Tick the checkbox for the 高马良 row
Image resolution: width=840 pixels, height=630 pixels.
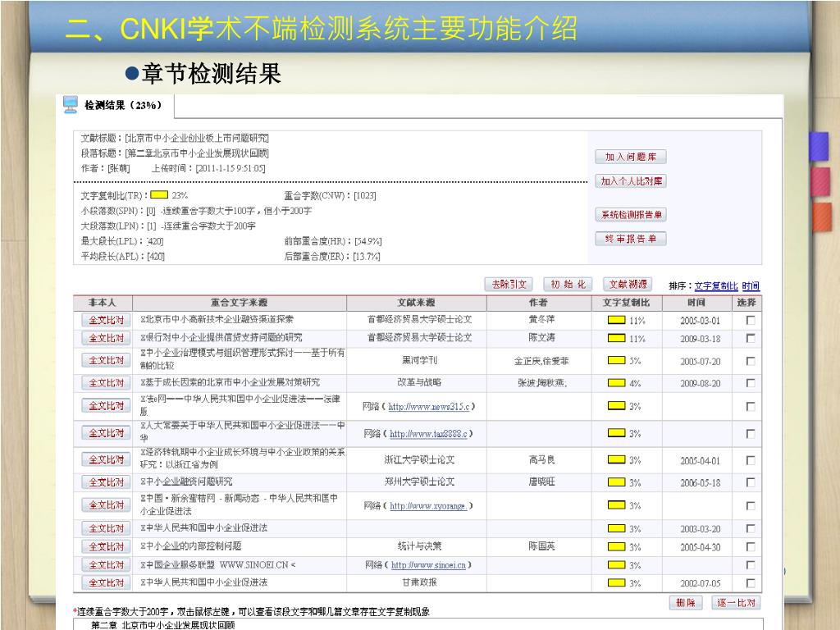point(751,460)
